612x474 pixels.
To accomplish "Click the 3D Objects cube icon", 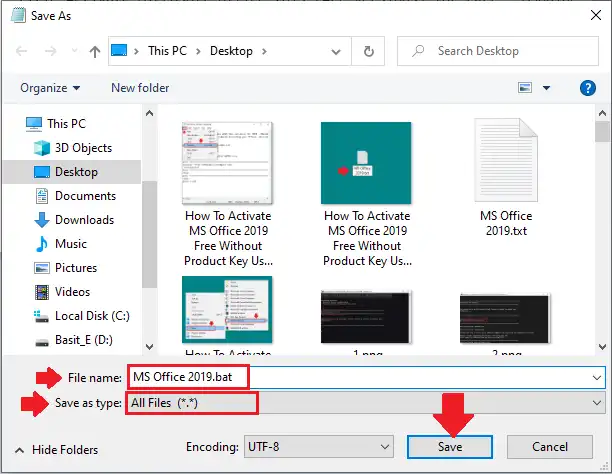I will point(42,148).
